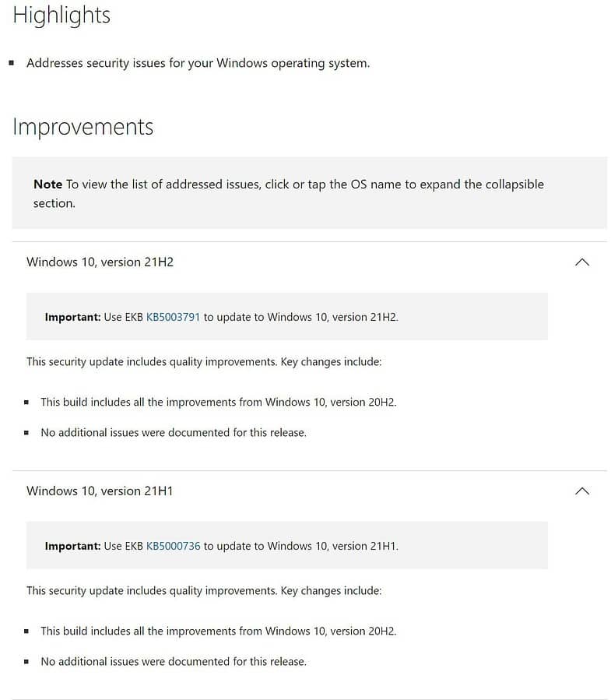Click the 21H1 'improvements from version 20H2' bullet
The image size is (611, 700).
tap(218, 631)
